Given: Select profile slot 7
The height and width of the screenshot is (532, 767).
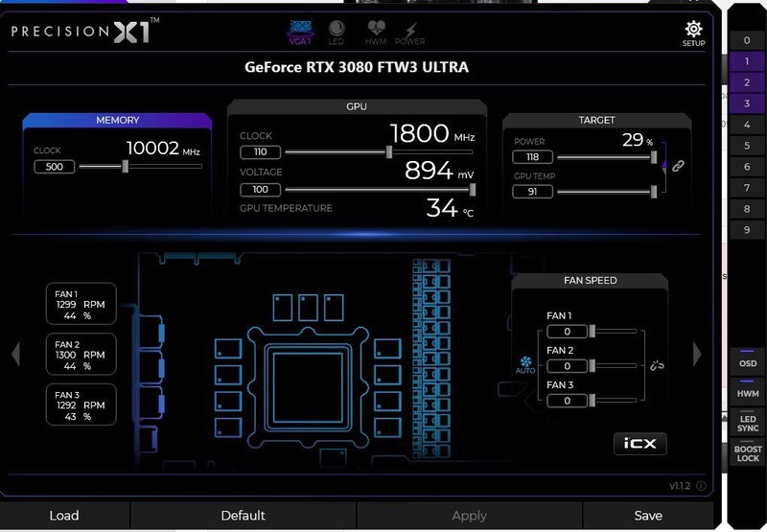Looking at the screenshot, I should pos(747,188).
